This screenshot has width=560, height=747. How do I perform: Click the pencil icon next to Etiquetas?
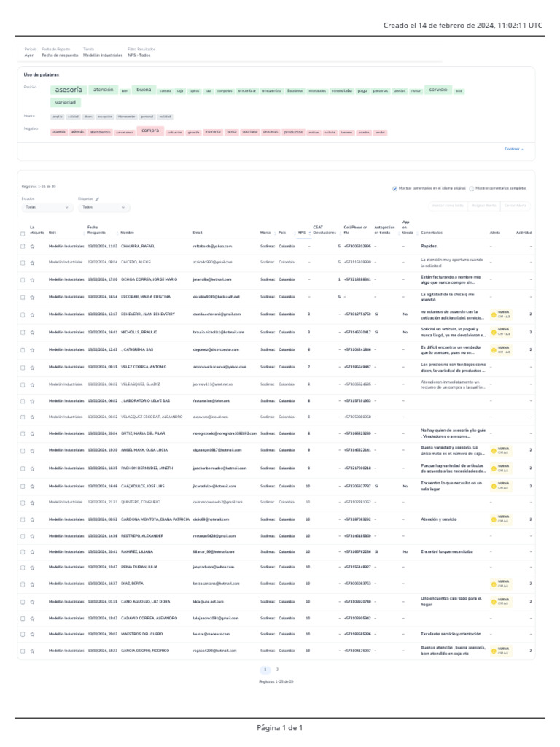[x=97, y=199]
